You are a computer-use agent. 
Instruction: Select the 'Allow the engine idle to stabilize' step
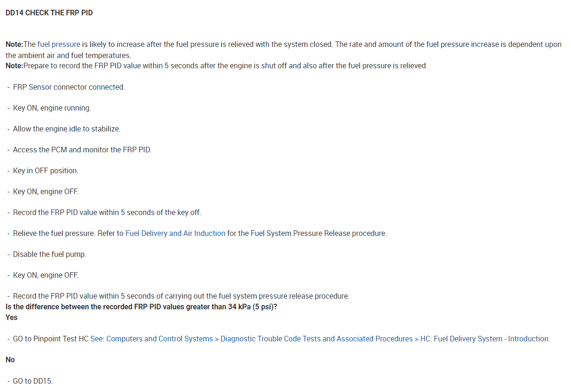pyautogui.click(x=66, y=129)
